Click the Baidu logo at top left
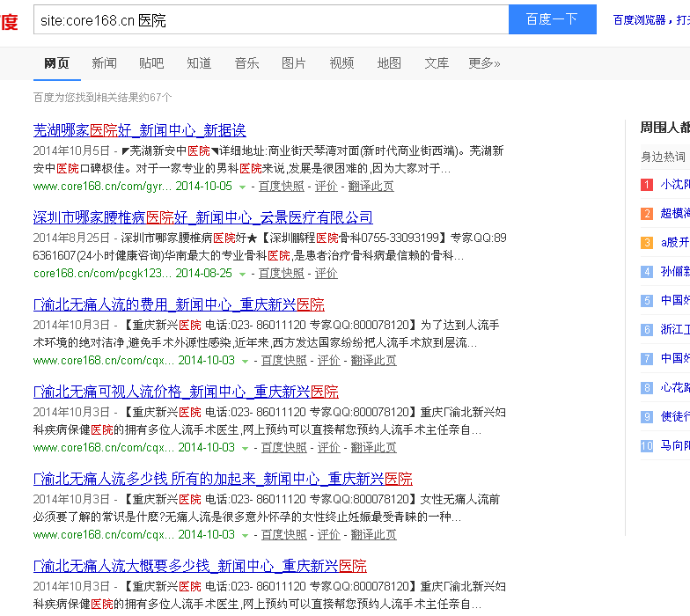This screenshot has height=616, width=690. [9, 20]
